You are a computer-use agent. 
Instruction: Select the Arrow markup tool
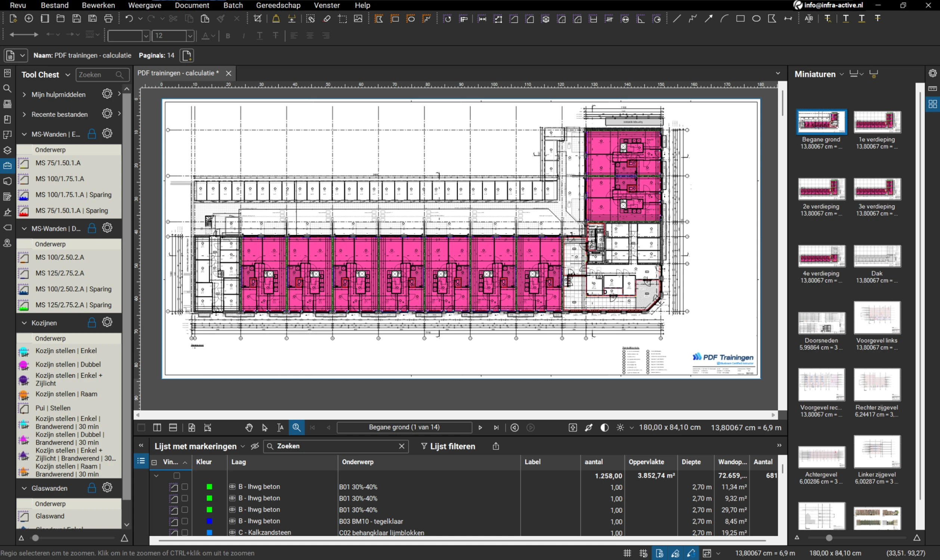click(708, 19)
